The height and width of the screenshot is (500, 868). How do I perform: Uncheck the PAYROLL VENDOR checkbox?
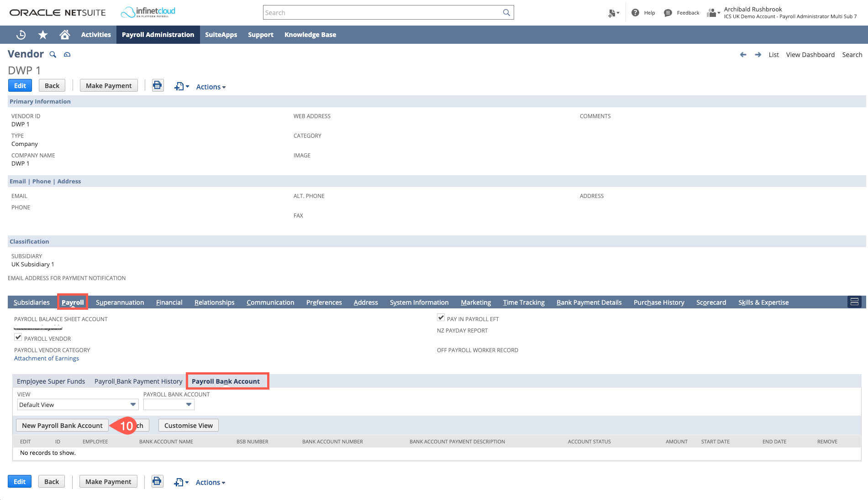click(x=18, y=337)
